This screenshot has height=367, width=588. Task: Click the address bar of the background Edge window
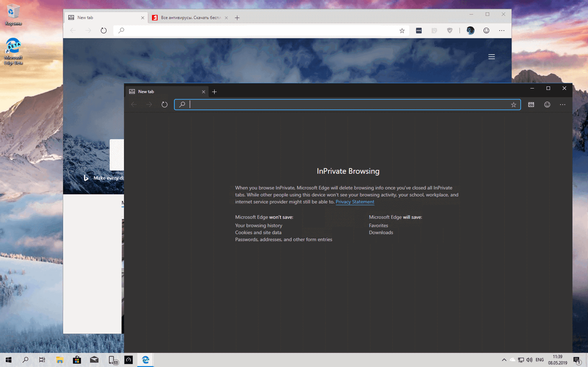click(x=261, y=31)
